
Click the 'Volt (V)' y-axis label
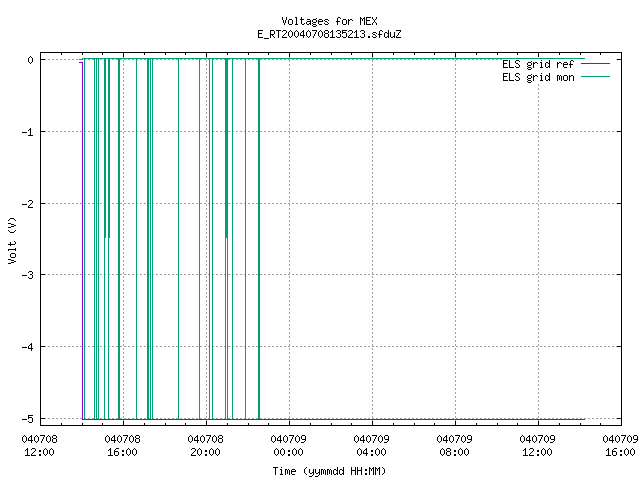[x=12, y=240]
